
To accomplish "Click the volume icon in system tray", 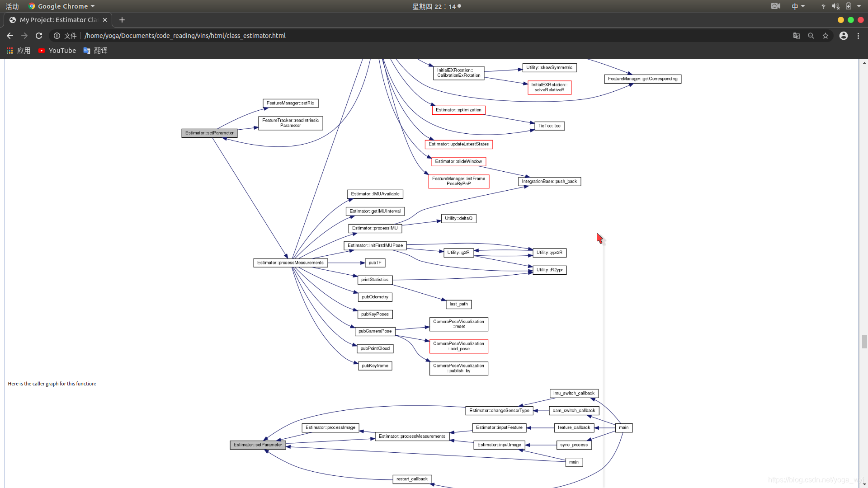I will pyautogui.click(x=835, y=6).
